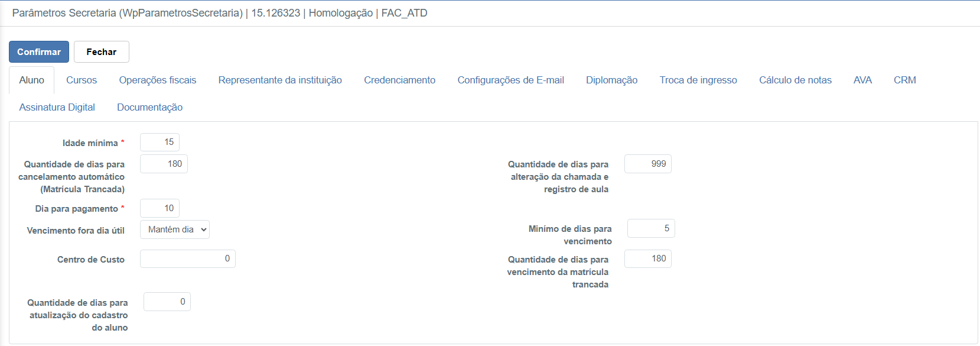The height and width of the screenshot is (346, 980).
Task: Switch to the AVA tab
Action: coord(862,80)
